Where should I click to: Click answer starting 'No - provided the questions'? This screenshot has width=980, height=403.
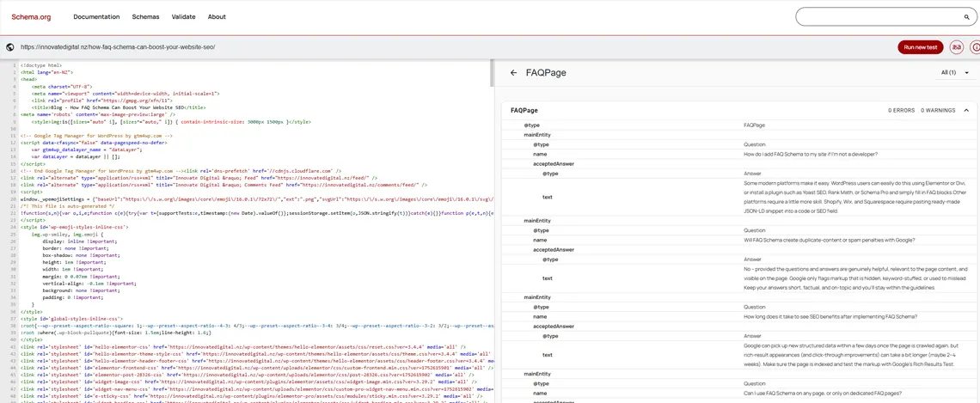[x=855, y=278]
